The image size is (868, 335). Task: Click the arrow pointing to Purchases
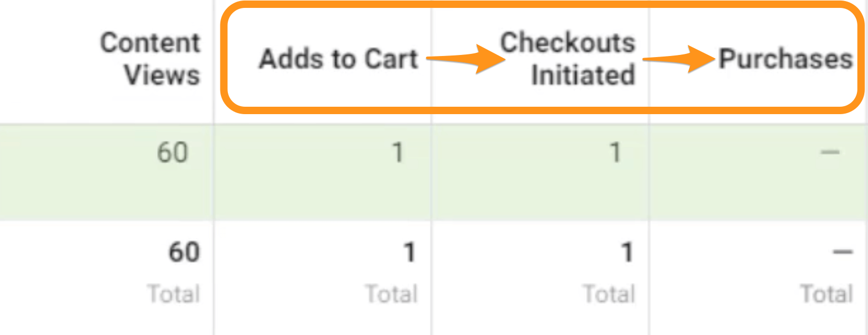[679, 59]
